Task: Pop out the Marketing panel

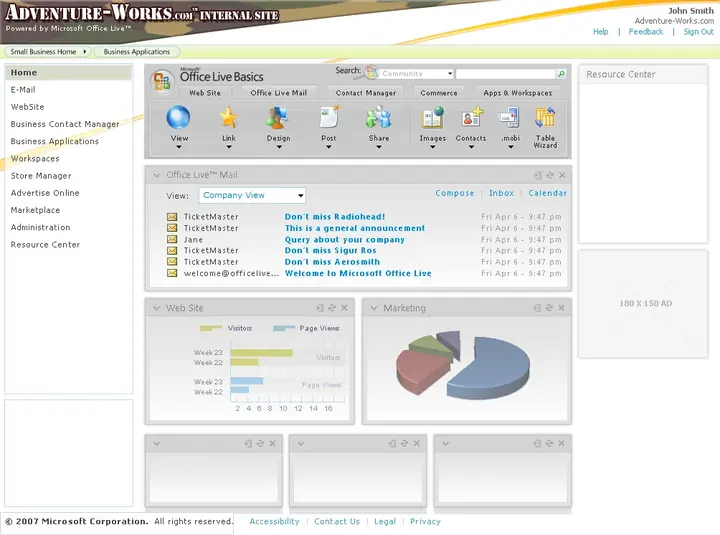Action: click(x=537, y=308)
